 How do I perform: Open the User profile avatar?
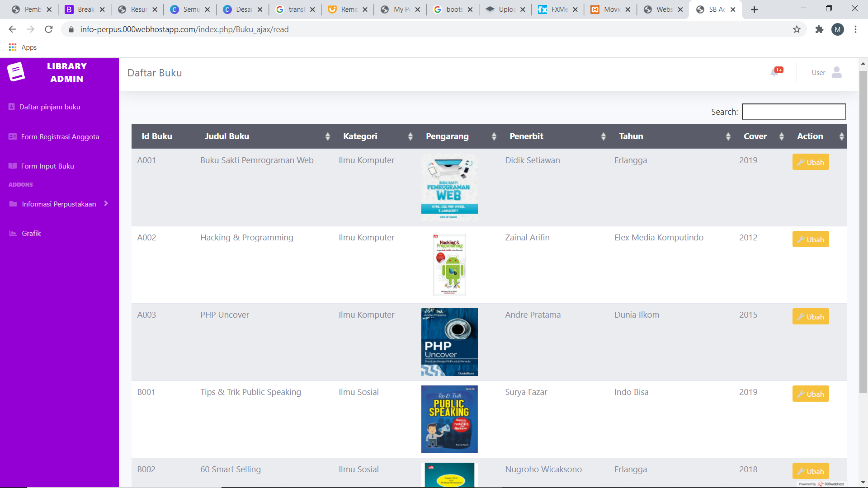tap(836, 72)
